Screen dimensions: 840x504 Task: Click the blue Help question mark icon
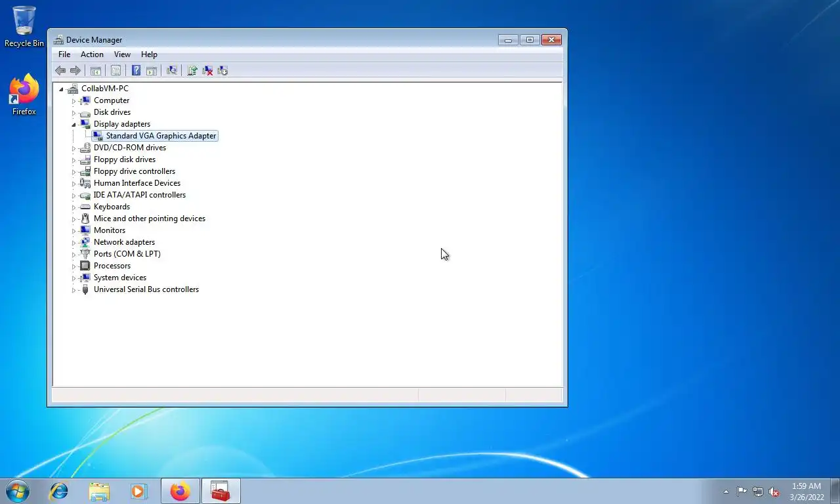pyautogui.click(x=136, y=70)
